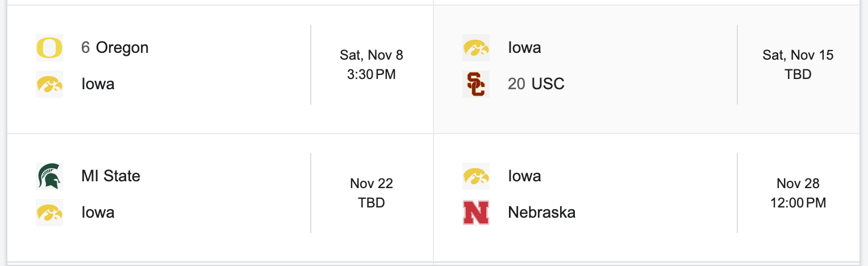Select the USC Trojans logo

pos(476,84)
